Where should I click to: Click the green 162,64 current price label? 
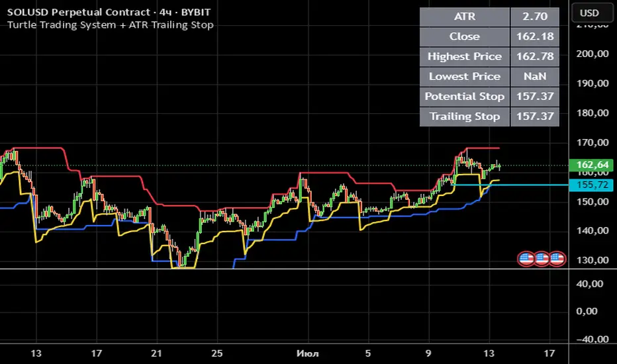coord(593,165)
